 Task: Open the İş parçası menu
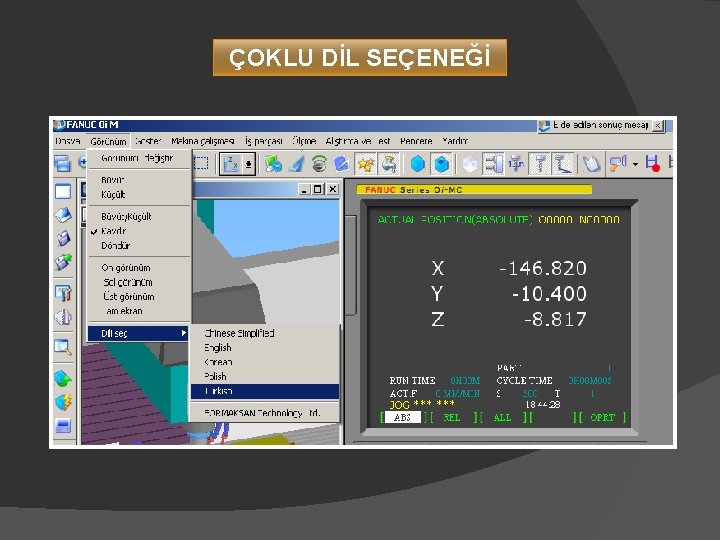[x=264, y=141]
